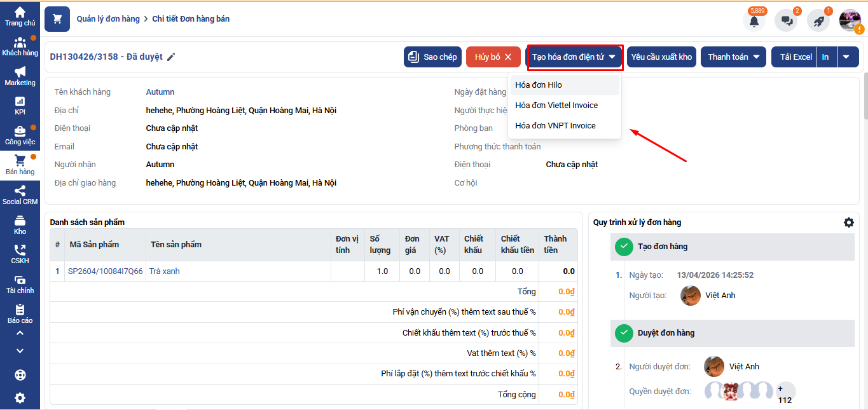Image resolution: width=868 pixels, height=410 pixels.
Task: Select Hóa đơn VNPT Invoice option
Action: pos(555,126)
